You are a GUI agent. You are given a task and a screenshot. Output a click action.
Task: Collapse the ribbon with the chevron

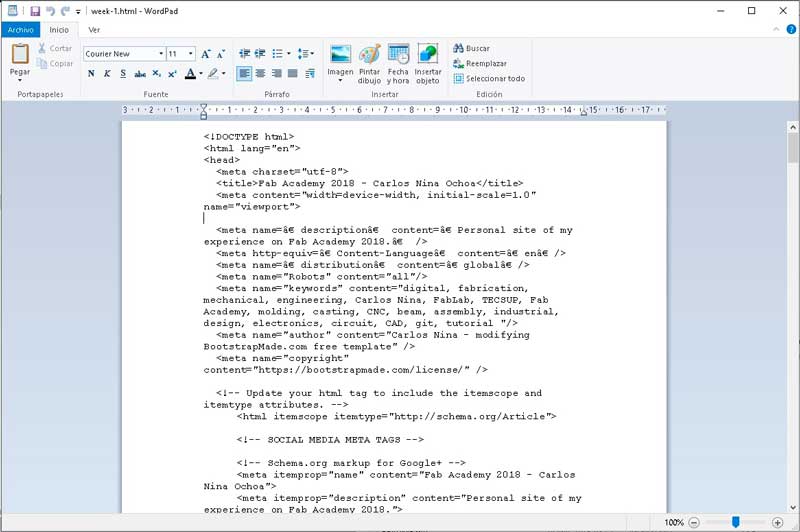click(x=776, y=30)
